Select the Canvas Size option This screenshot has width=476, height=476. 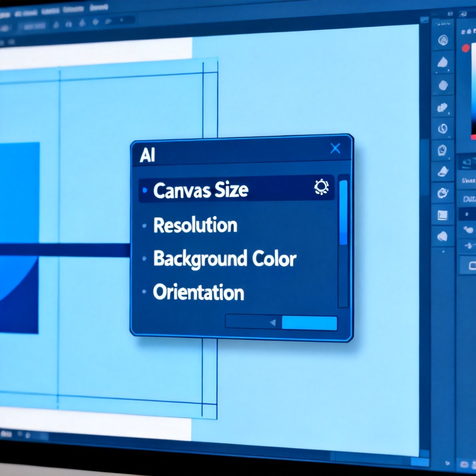click(236, 190)
